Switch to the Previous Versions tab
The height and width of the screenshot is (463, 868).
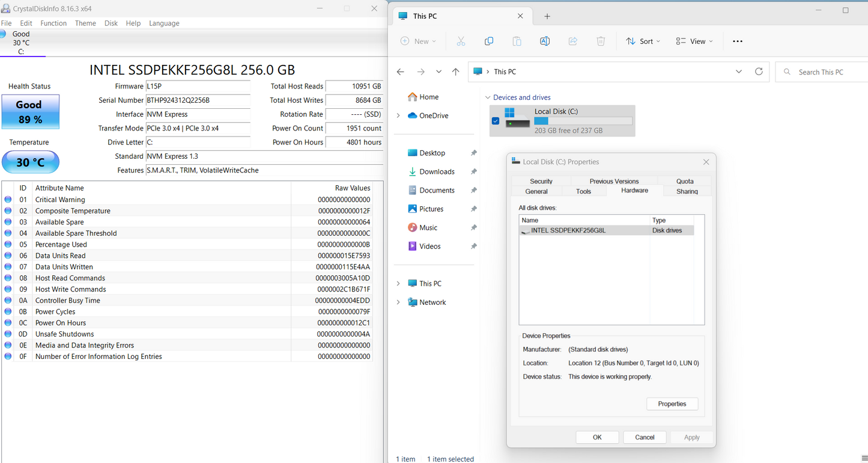tap(614, 181)
